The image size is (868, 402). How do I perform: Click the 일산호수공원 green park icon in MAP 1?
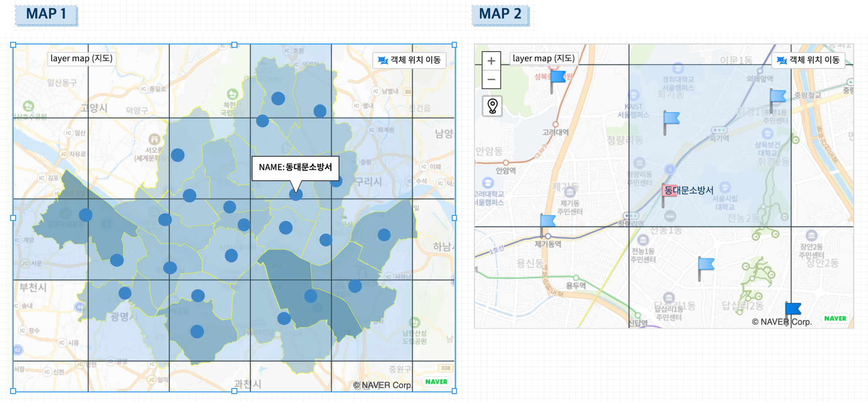tap(29, 106)
